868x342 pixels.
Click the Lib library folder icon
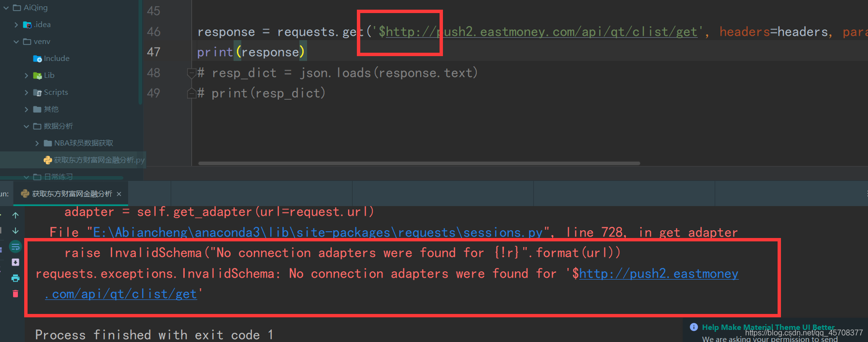(x=37, y=75)
